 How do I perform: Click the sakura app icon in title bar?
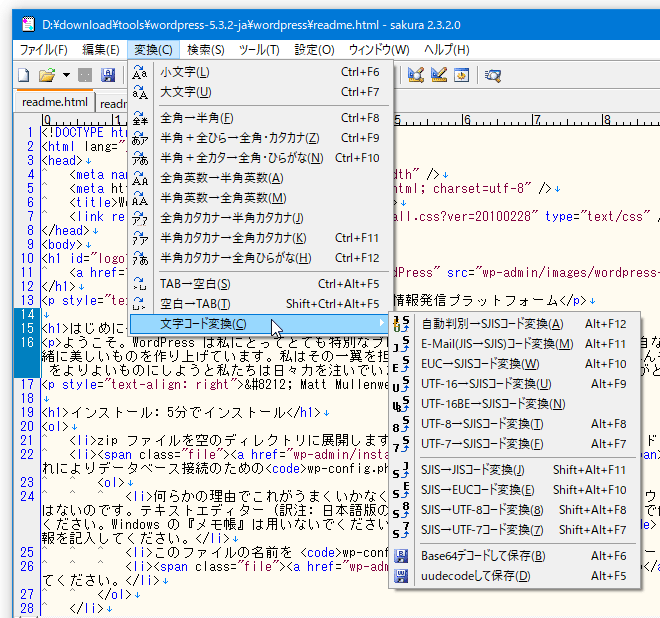point(28,24)
